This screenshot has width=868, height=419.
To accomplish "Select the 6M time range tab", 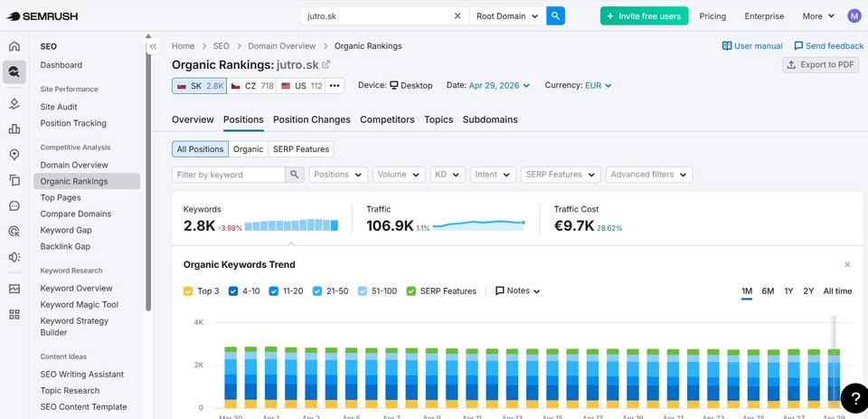I will tap(768, 291).
